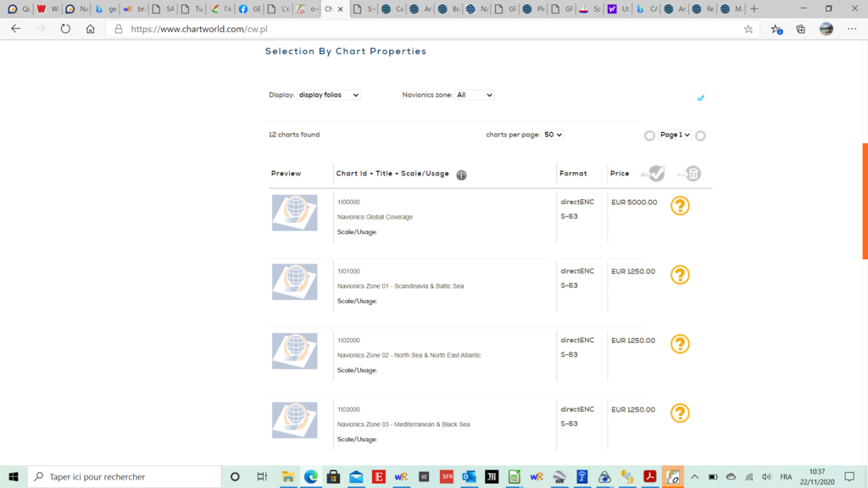Click chart id '1I01000'
The image size is (868, 488).
click(348, 271)
